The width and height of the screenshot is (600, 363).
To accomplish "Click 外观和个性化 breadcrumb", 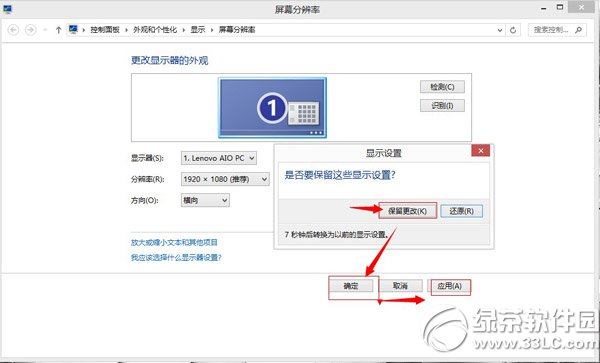I will (x=155, y=30).
